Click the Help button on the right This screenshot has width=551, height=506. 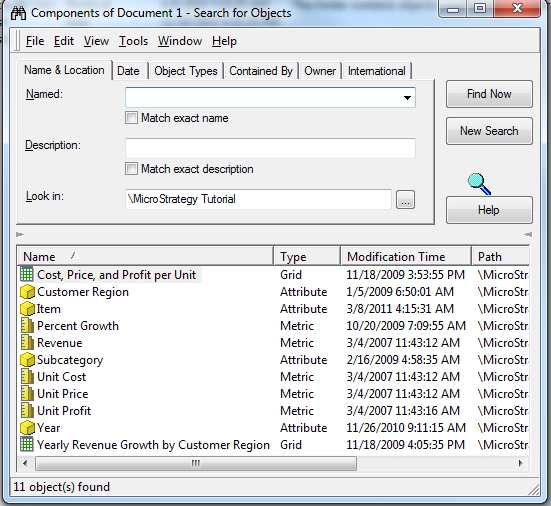coord(489,210)
